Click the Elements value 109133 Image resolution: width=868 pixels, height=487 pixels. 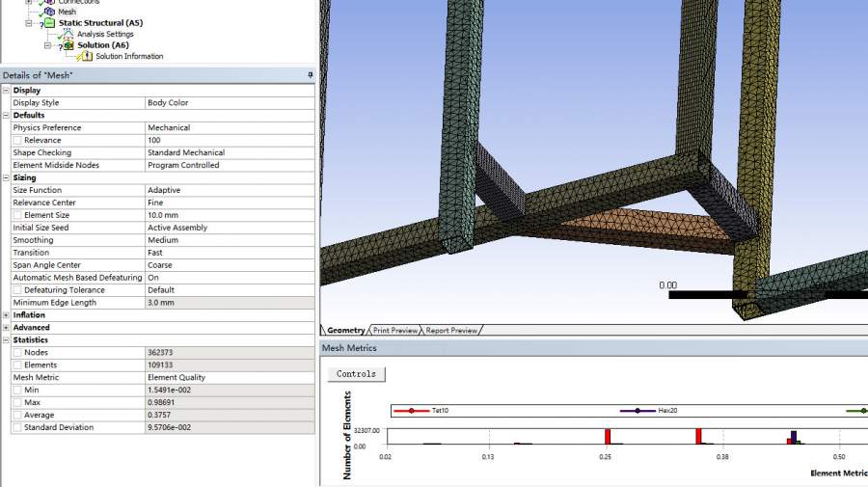point(230,365)
